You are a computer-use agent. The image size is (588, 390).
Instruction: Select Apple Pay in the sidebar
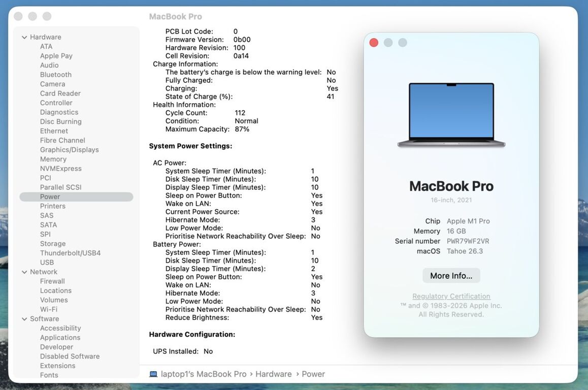pos(56,56)
